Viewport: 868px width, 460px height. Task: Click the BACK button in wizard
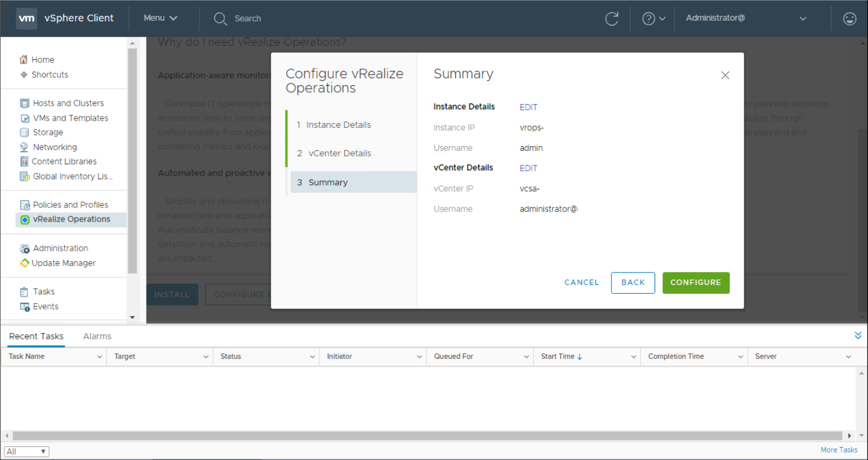pos(633,283)
